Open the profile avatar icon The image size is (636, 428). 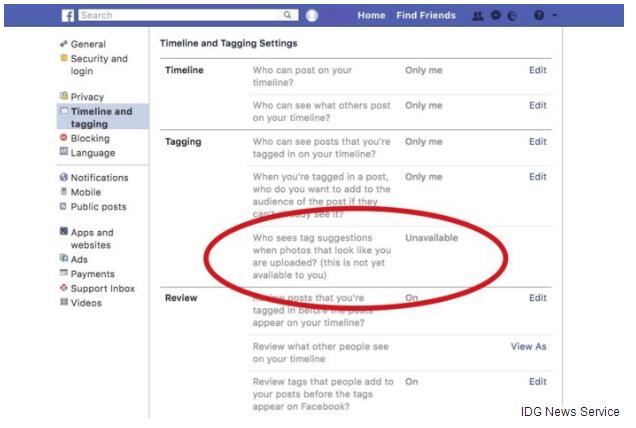click(x=312, y=15)
